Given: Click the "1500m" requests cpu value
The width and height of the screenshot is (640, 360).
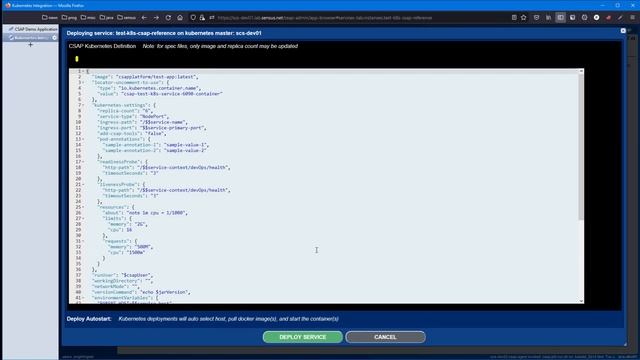Looking at the screenshot, I should pos(136,253).
